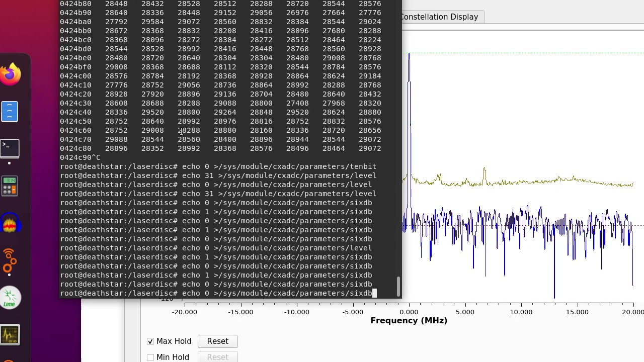Open the file manager dock icon
Viewport: 644px width, 362px height.
tap(10, 112)
